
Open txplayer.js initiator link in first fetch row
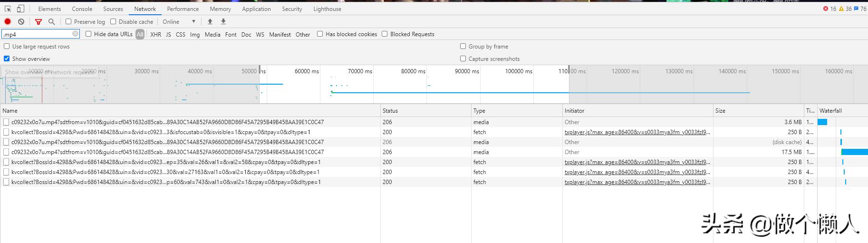click(x=637, y=132)
